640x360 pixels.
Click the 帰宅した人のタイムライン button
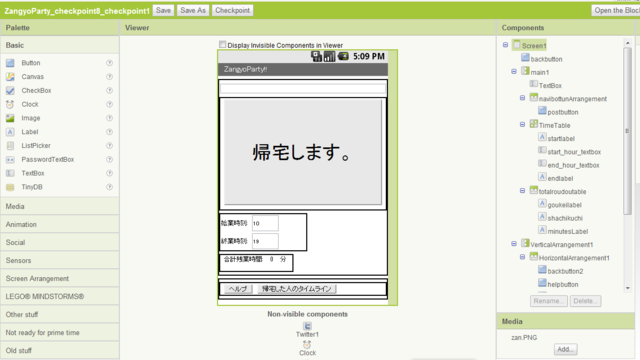click(x=297, y=289)
